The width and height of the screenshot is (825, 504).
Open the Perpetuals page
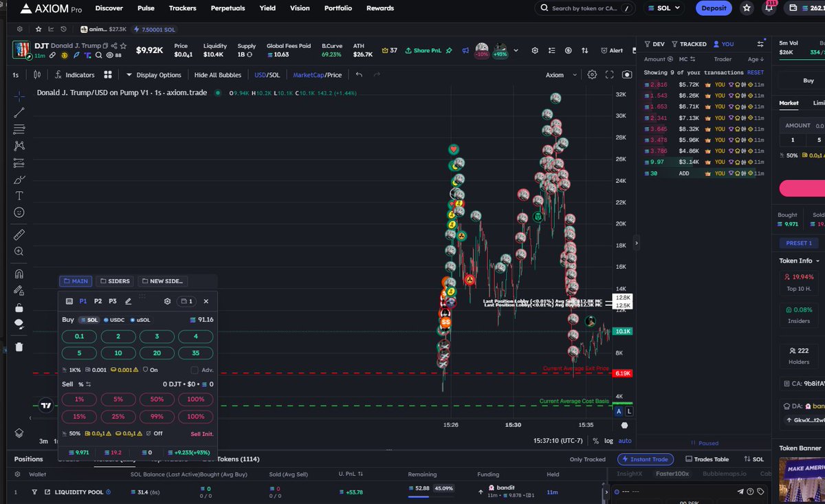point(228,8)
